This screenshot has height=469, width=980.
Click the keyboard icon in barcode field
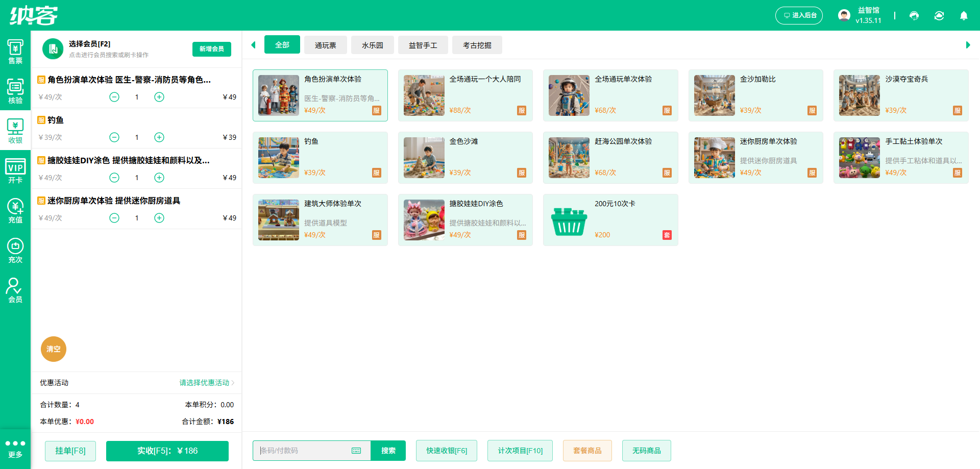tap(356, 451)
